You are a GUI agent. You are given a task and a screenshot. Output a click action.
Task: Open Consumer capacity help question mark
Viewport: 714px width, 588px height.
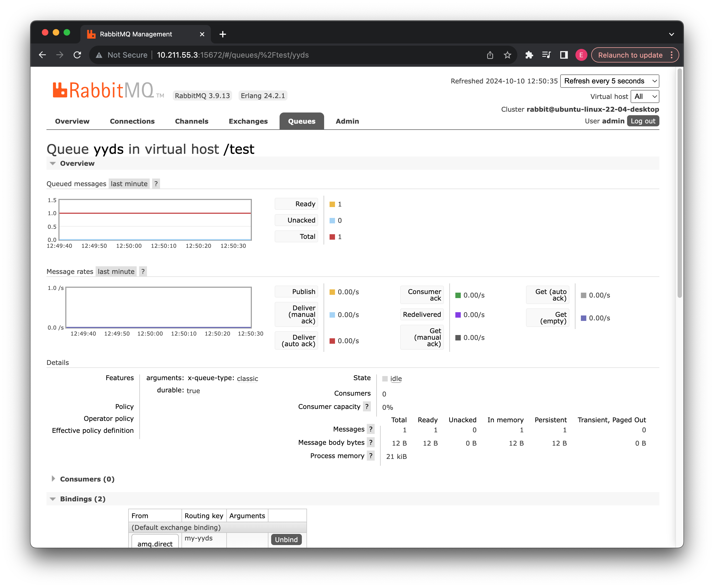[367, 406]
